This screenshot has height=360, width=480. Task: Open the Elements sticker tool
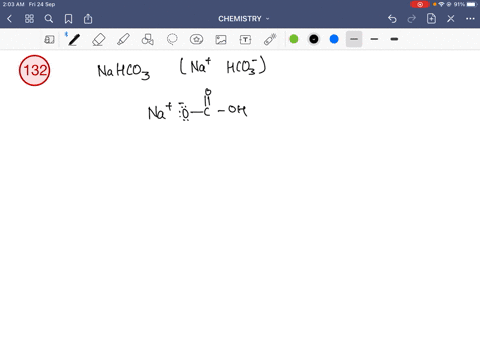[x=196, y=40]
